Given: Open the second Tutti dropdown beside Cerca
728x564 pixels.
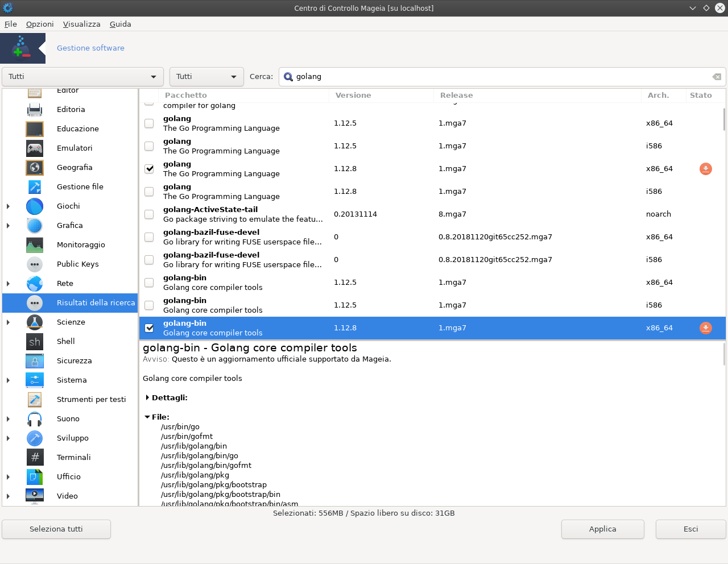Looking at the screenshot, I should click(206, 77).
